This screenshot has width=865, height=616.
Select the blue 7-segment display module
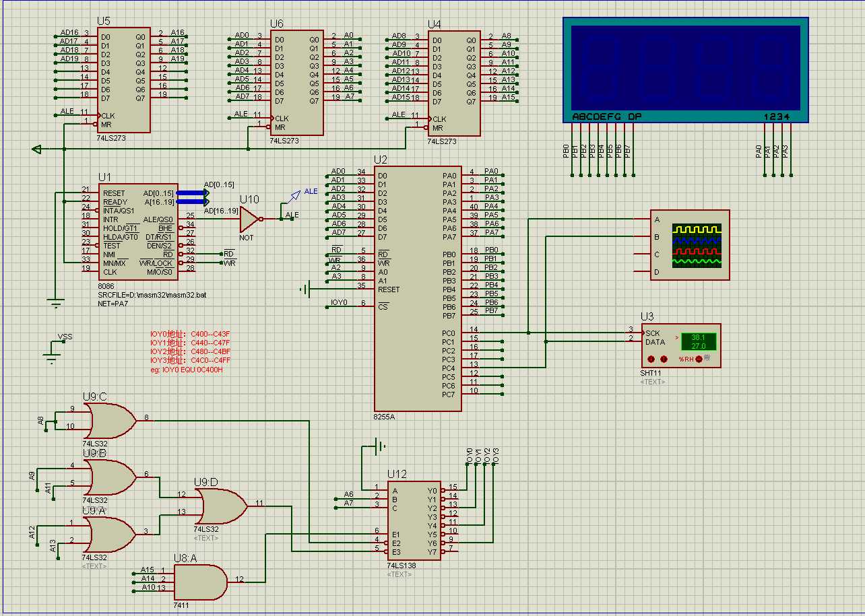(x=686, y=70)
